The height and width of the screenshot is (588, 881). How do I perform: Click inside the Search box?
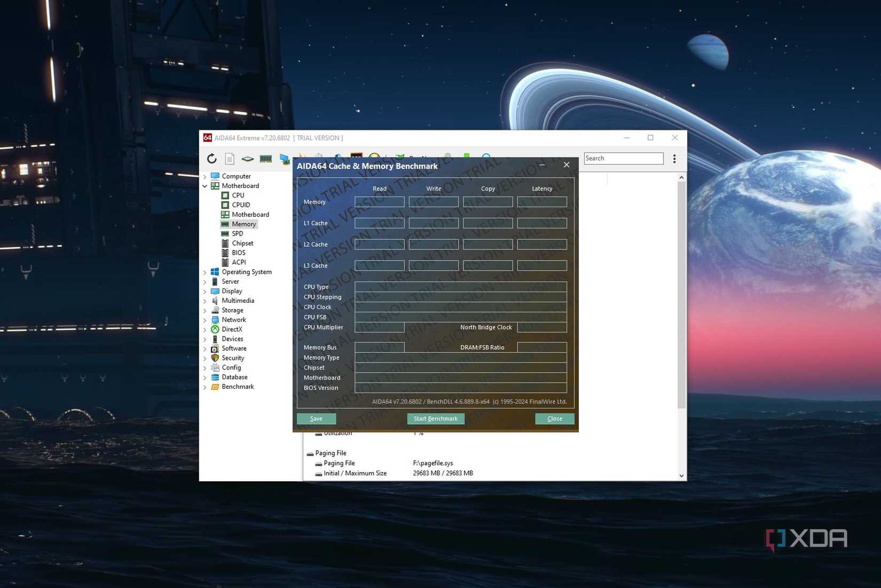624,158
